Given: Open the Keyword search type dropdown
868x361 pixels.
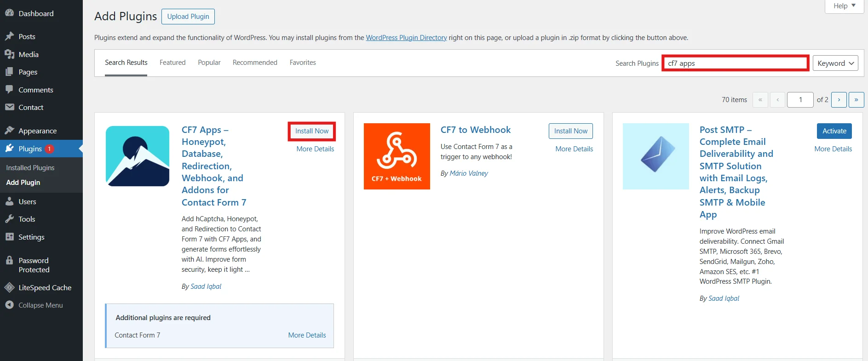Looking at the screenshot, I should pos(835,63).
